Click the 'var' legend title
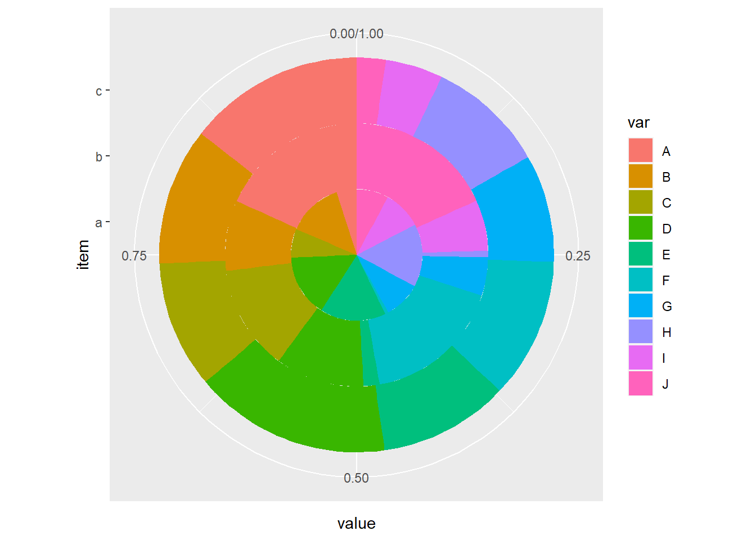This screenshot has width=756, height=540. (638, 123)
